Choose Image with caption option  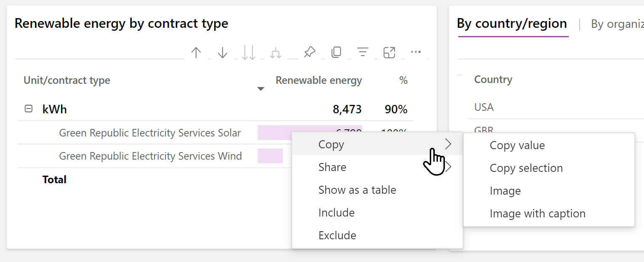click(538, 213)
